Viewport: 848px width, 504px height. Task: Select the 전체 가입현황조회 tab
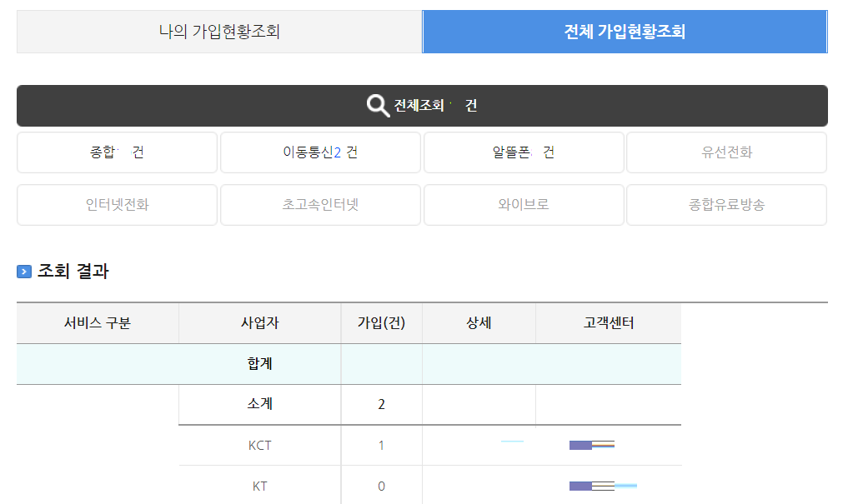[625, 30]
